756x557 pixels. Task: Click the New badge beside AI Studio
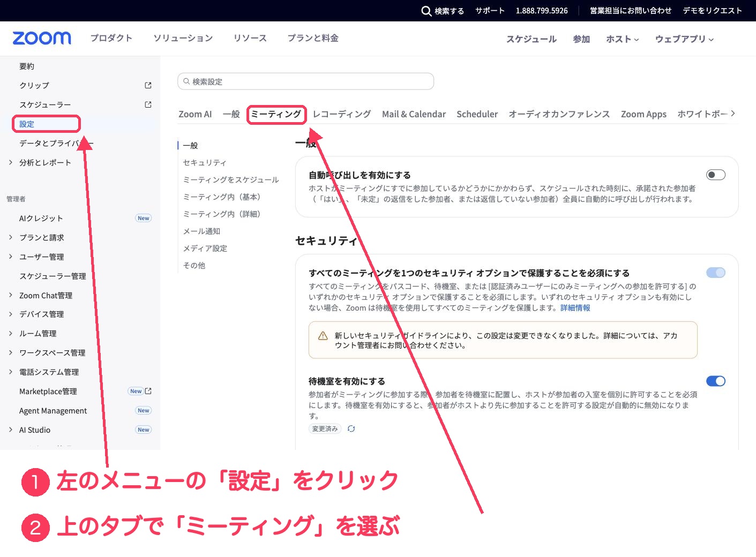(144, 430)
